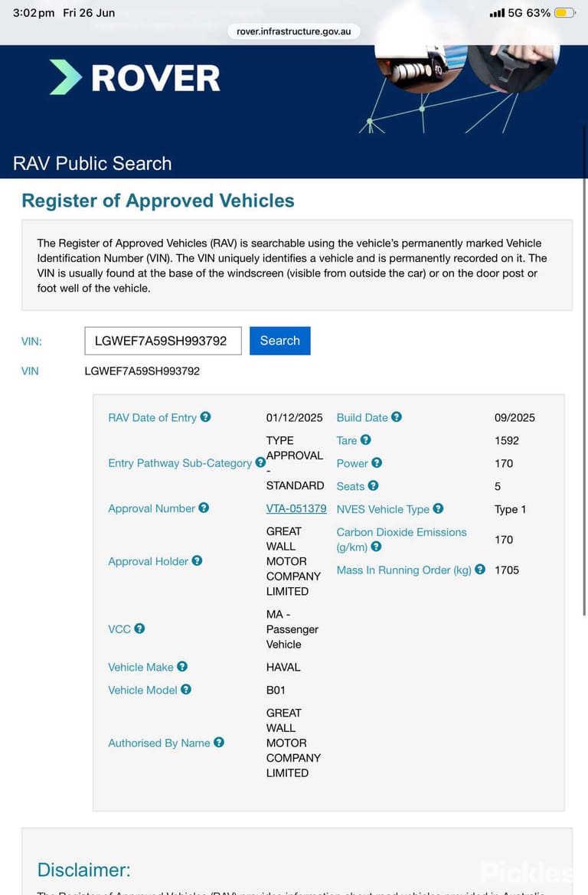Tap the rover.infrastructure.gov.au address bar

click(x=294, y=31)
